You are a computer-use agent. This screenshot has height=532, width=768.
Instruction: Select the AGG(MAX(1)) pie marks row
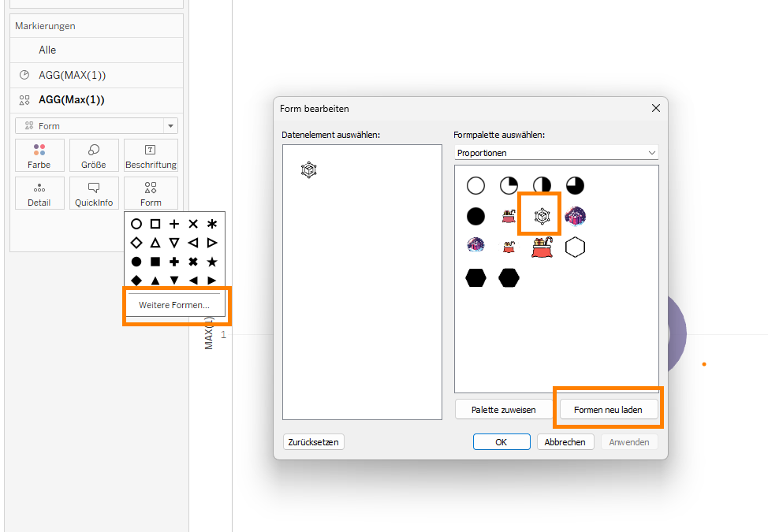pos(96,75)
